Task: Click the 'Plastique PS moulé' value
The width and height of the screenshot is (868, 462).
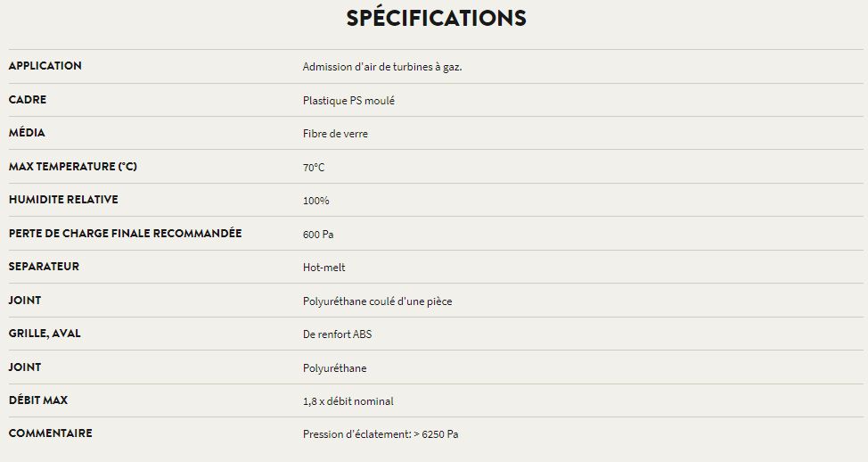Action: pos(348,101)
